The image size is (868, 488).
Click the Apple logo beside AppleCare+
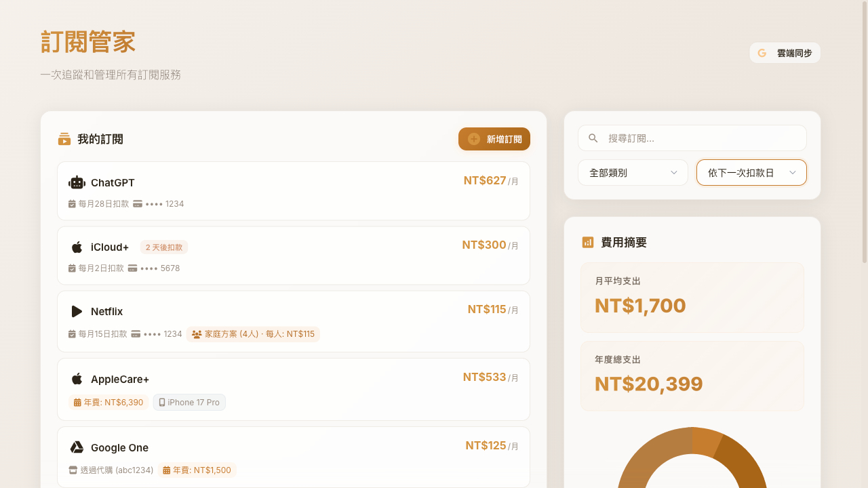click(77, 379)
